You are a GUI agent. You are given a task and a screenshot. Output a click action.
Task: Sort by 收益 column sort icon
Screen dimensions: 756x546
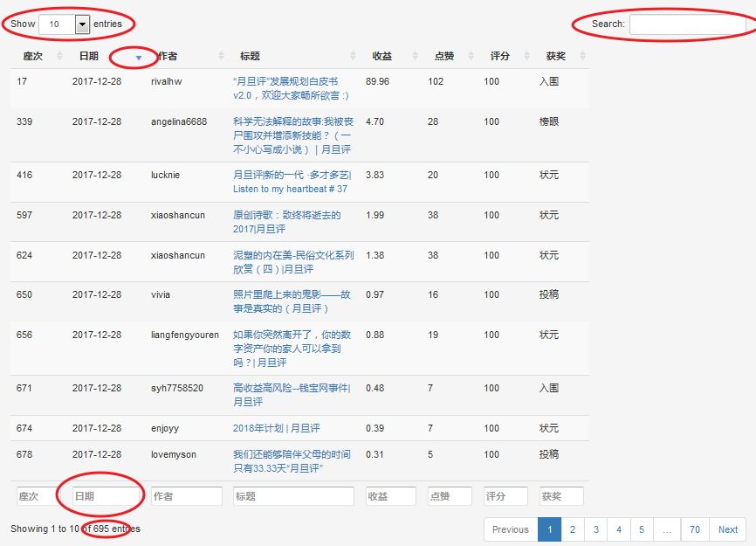point(415,56)
